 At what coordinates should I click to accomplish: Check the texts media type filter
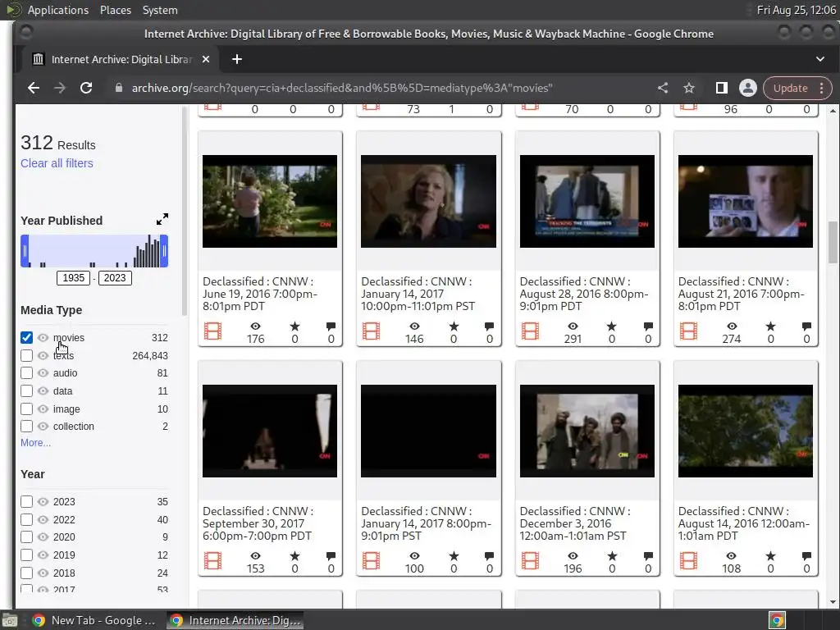click(26, 355)
